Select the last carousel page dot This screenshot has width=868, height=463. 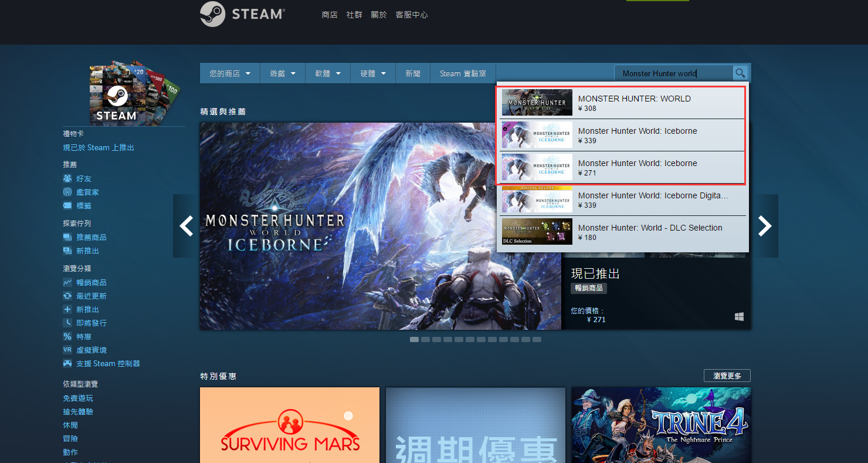coord(537,339)
